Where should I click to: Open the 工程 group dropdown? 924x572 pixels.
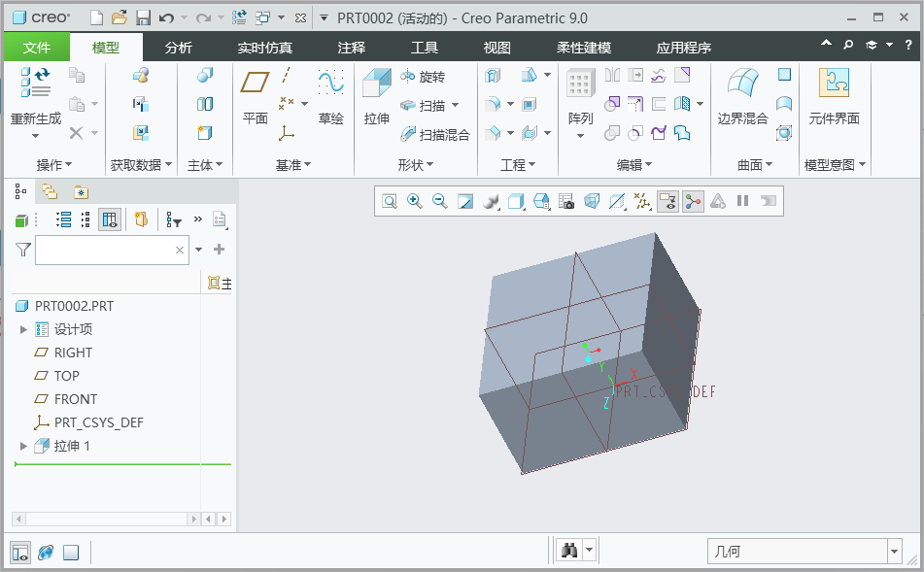[518, 165]
